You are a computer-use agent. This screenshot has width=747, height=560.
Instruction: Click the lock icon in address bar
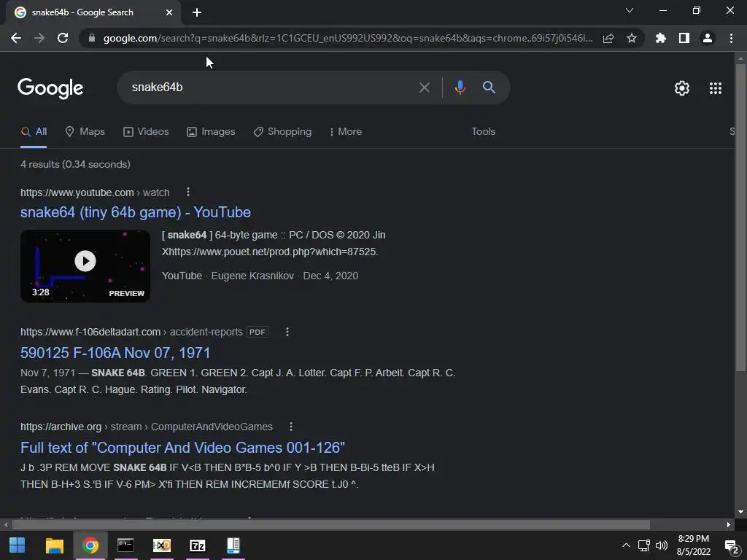(x=92, y=38)
